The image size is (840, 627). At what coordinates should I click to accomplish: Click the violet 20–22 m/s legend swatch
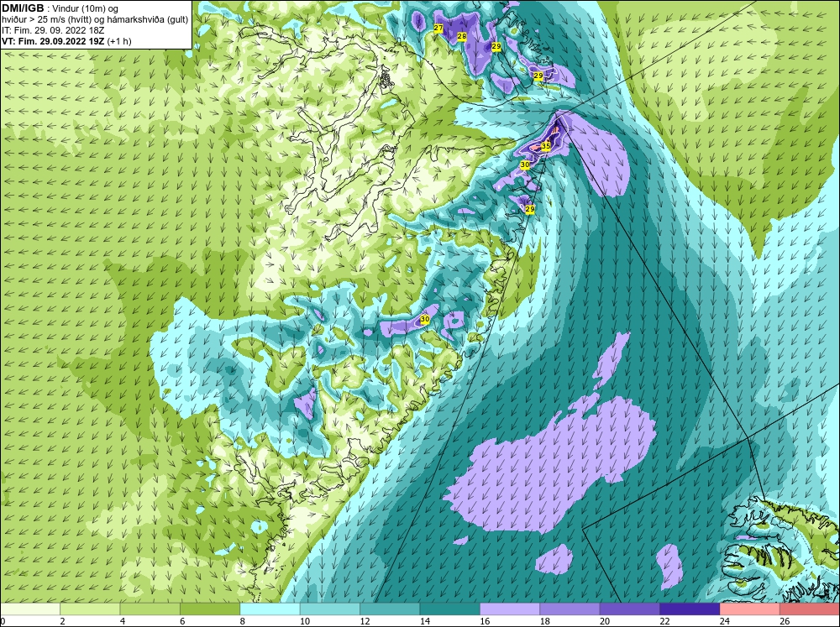pyautogui.click(x=630, y=609)
